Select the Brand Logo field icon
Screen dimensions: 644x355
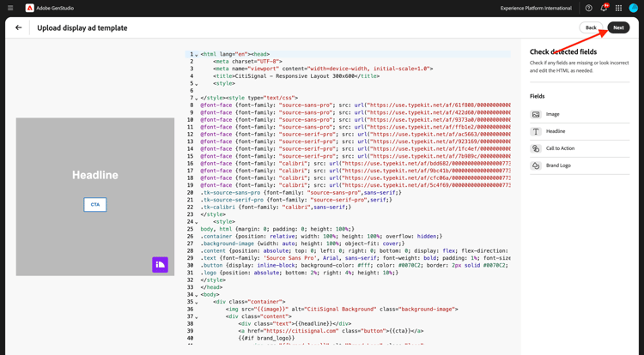536,165
